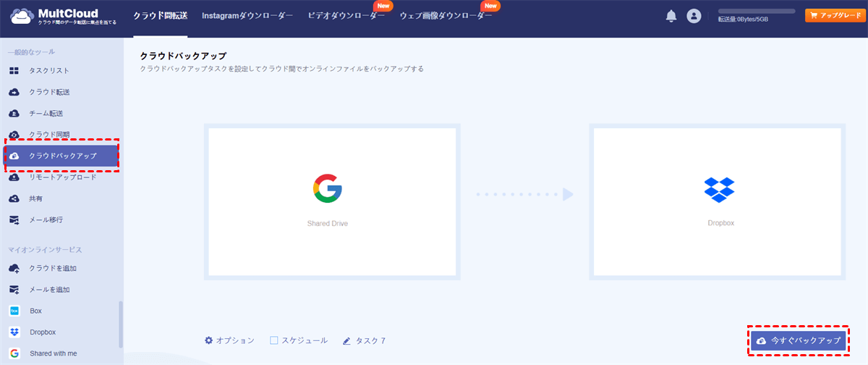Open タスクリスト in sidebar

(x=49, y=71)
